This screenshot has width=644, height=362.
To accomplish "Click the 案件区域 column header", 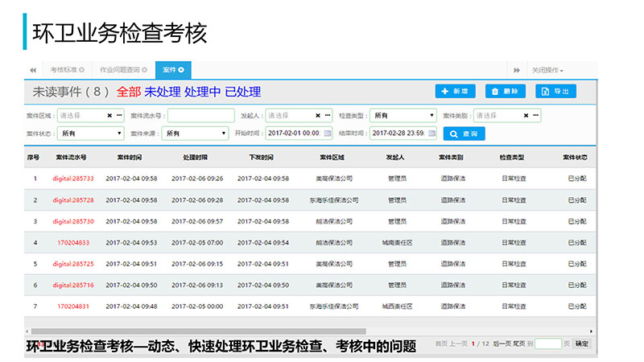I will click(332, 157).
